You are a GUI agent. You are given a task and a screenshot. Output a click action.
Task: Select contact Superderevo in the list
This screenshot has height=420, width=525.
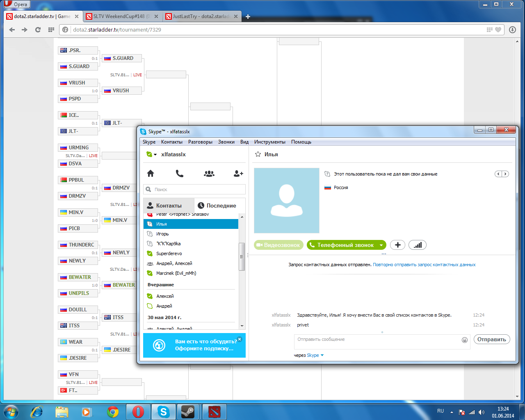point(191,253)
